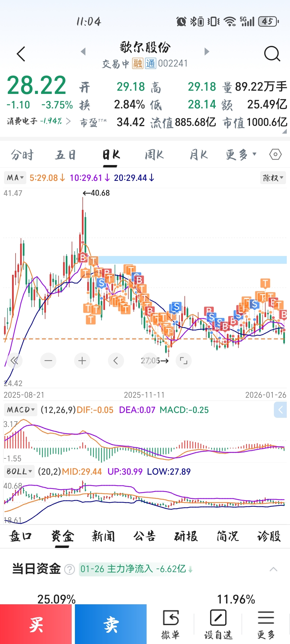
Task: Tap the 通 stock-connect badge
Action: tap(151, 64)
